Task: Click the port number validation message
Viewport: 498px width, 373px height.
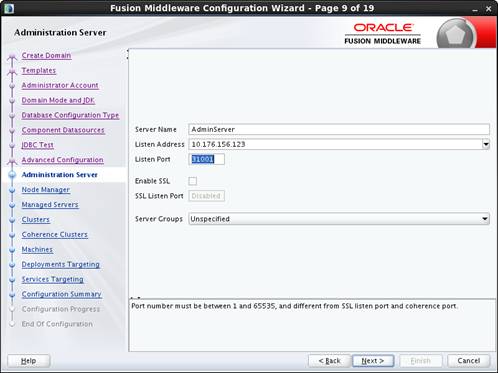Action: 294,306
